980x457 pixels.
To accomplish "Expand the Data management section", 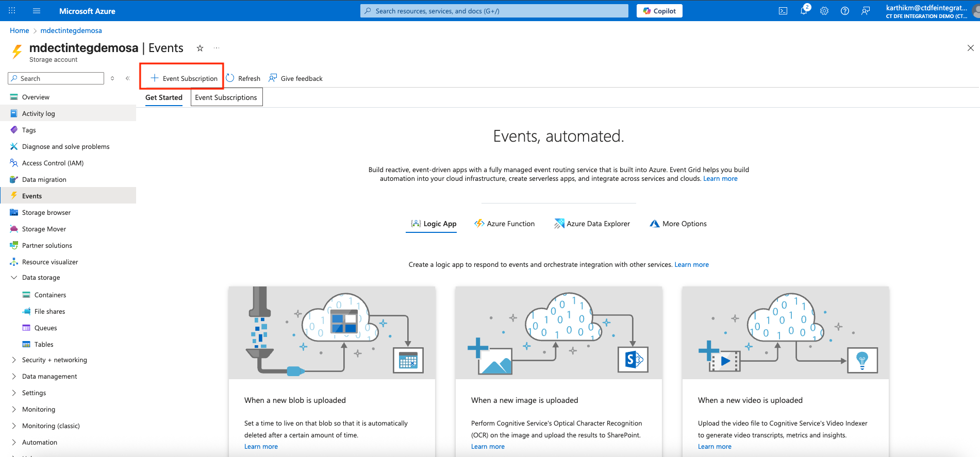I will [14, 377].
